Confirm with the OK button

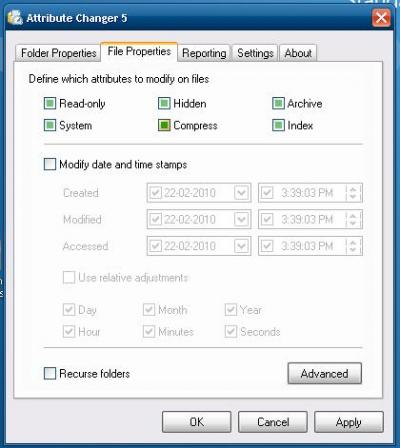point(197,422)
